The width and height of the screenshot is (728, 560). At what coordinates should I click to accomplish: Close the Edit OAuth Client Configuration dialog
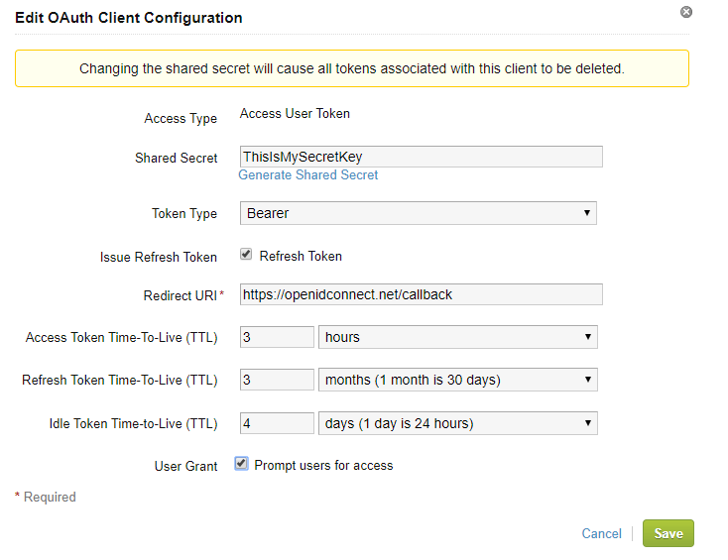point(685,12)
